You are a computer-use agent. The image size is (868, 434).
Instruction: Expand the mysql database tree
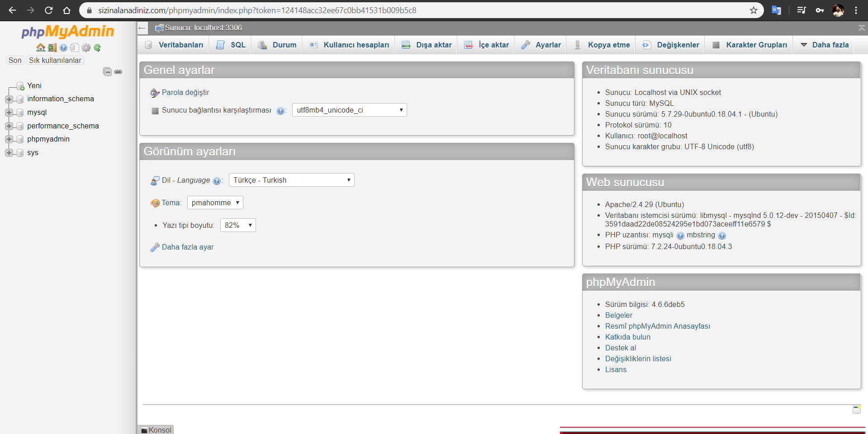9,112
